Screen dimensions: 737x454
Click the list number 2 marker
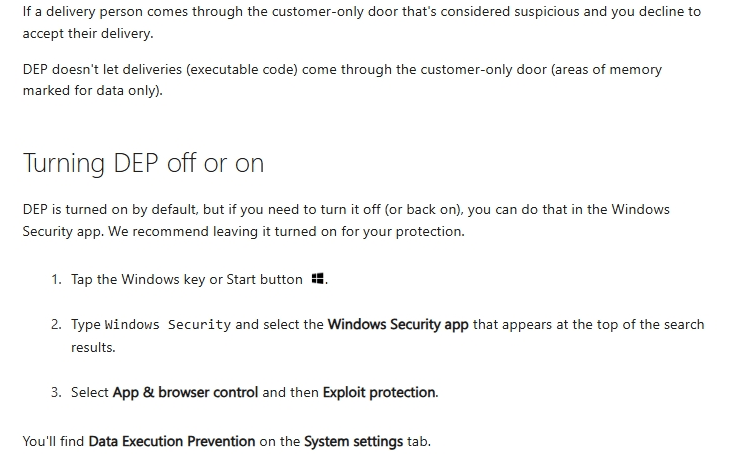pyautogui.click(x=56, y=324)
